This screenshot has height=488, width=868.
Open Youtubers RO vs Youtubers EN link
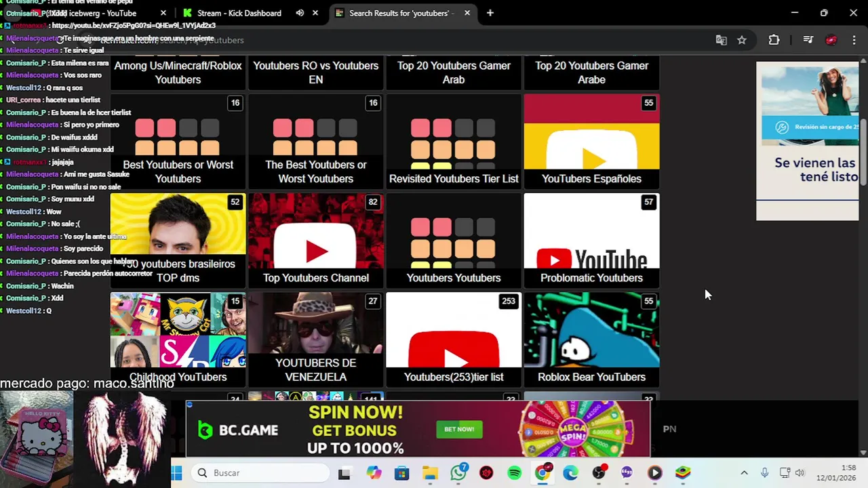[316, 73]
